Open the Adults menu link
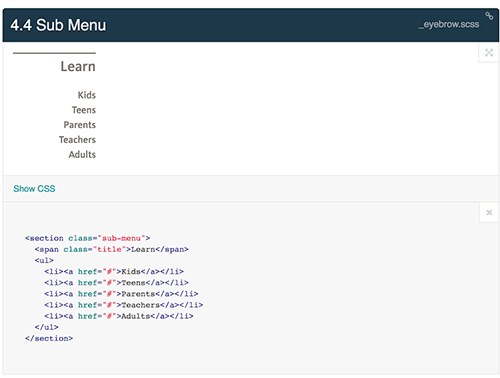500x378 pixels. coord(82,155)
